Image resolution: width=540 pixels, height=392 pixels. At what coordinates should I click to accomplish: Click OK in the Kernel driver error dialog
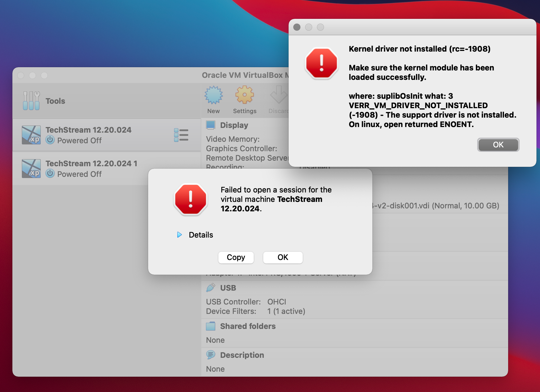(498, 145)
